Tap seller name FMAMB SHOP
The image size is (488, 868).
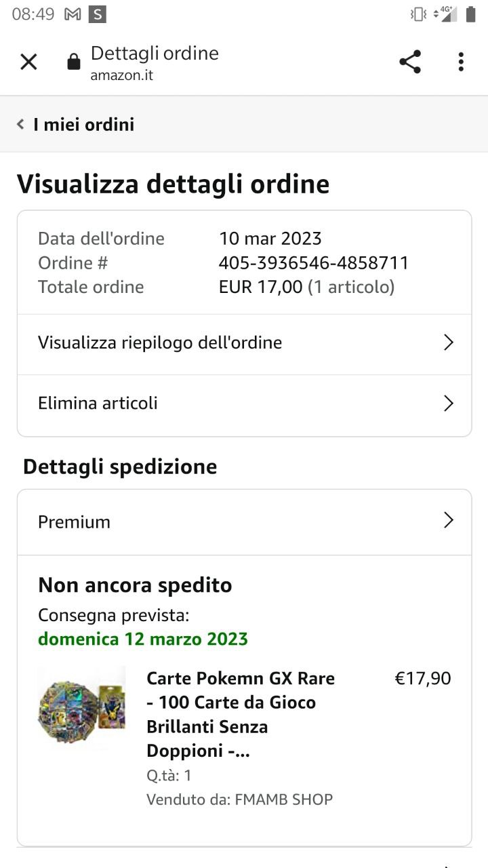tap(283, 800)
